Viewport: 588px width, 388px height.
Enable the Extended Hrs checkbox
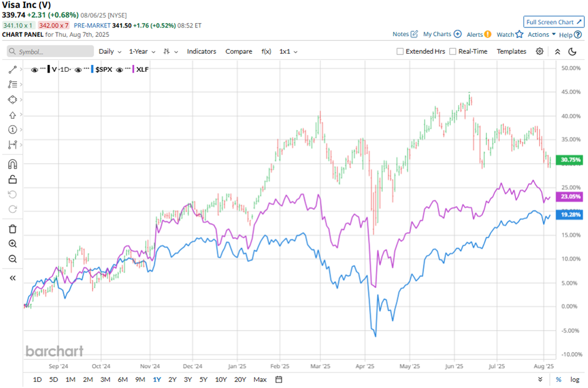(x=400, y=51)
